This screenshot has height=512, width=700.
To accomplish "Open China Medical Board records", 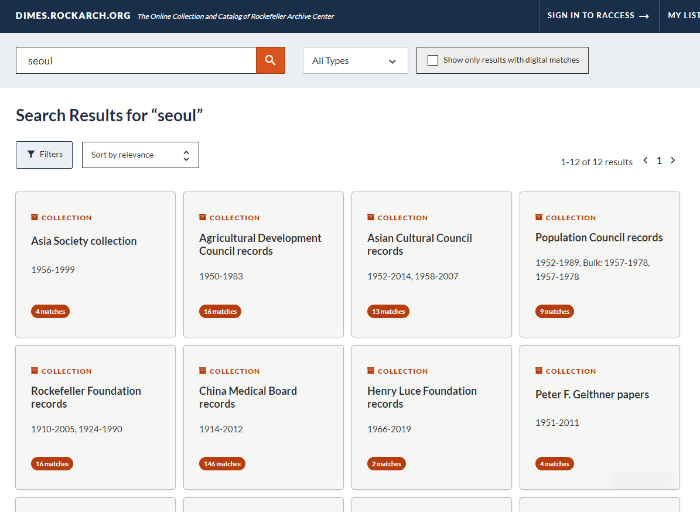I will coord(248,397).
